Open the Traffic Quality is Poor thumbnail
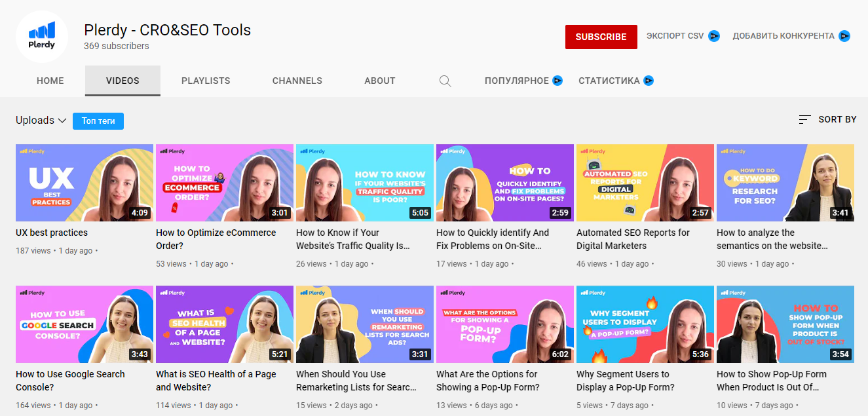The width and height of the screenshot is (868, 416). [x=365, y=183]
